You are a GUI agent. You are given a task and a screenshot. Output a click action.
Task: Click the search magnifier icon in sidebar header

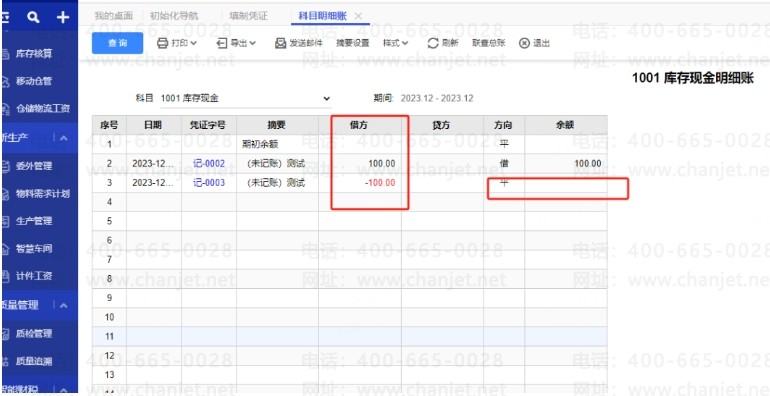[33, 18]
